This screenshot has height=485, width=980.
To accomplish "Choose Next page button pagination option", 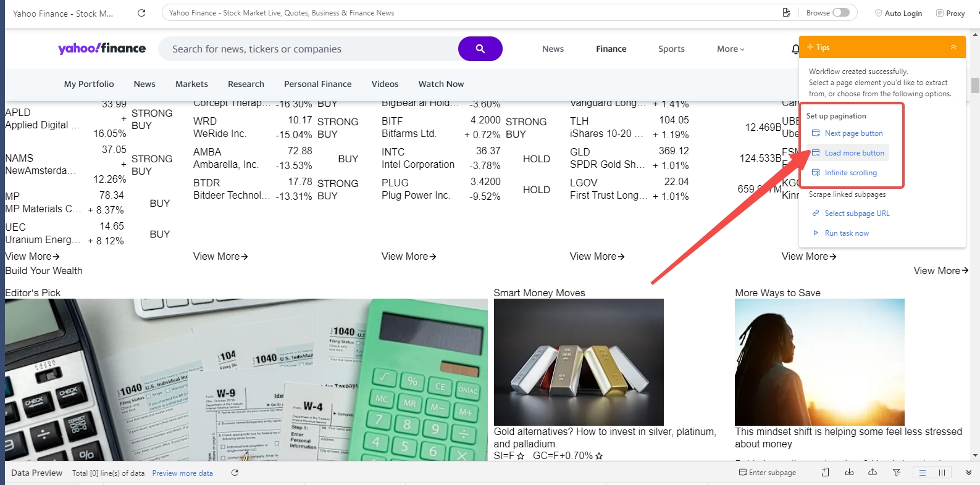I will (x=847, y=133).
